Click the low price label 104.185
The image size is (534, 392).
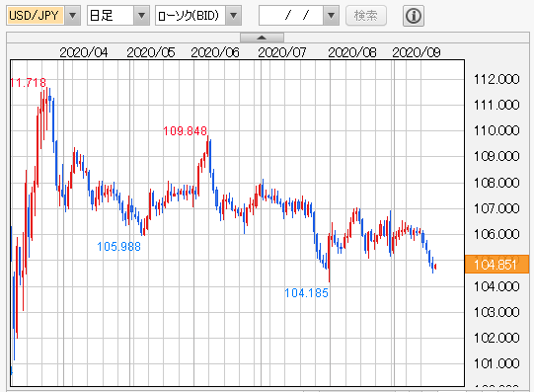(x=306, y=293)
